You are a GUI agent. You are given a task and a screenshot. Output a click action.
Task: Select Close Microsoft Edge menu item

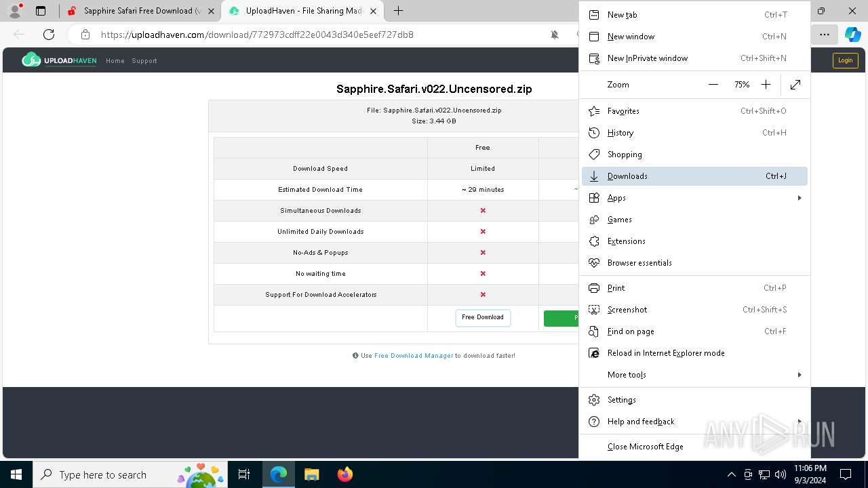pyautogui.click(x=694, y=447)
